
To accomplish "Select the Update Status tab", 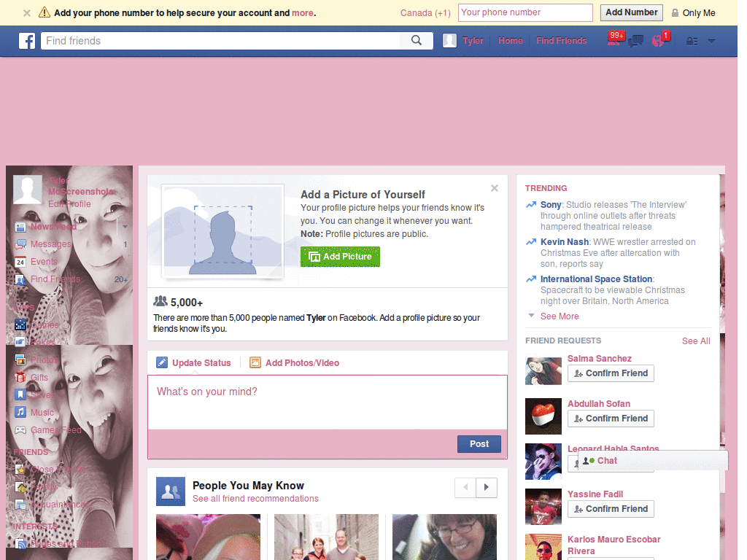I will click(x=194, y=363).
